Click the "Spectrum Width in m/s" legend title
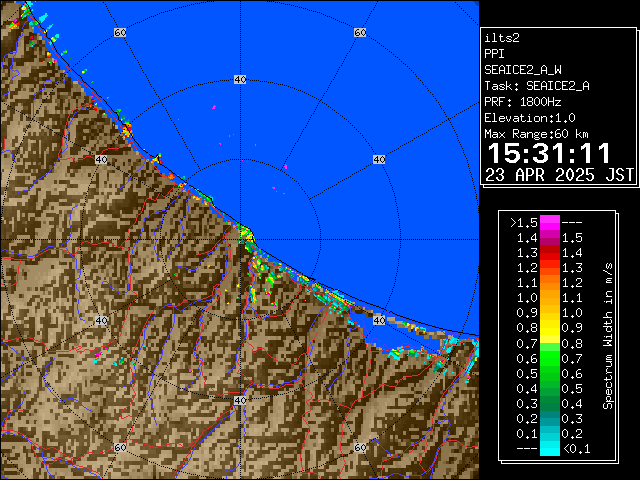Screen dimensions: 640x480 608,336
